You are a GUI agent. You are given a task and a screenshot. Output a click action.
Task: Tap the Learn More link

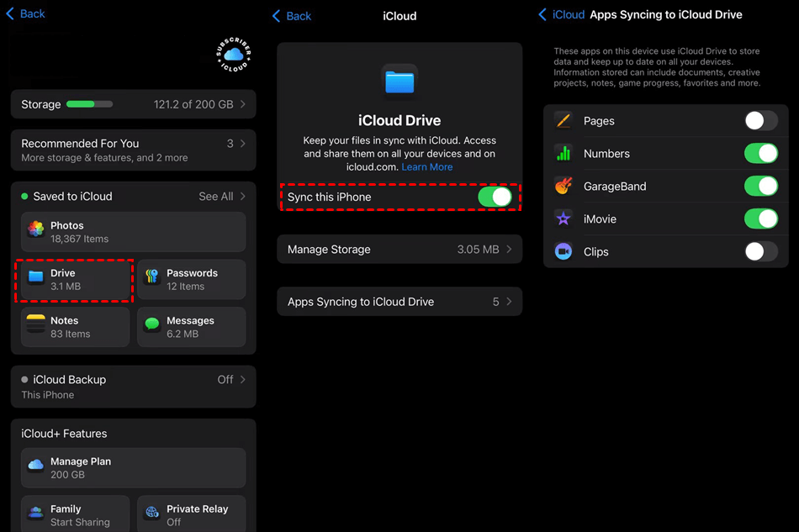click(x=427, y=167)
